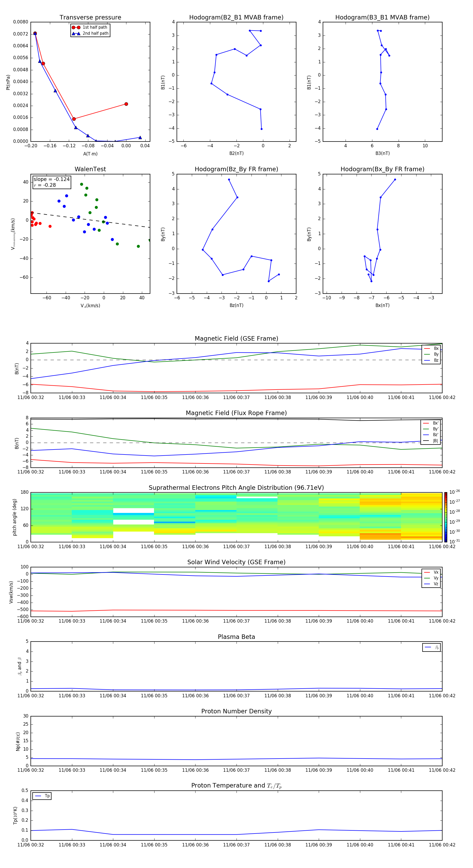Click the '2nd half path' legend entry
The height and width of the screenshot is (868, 473).
90,33
